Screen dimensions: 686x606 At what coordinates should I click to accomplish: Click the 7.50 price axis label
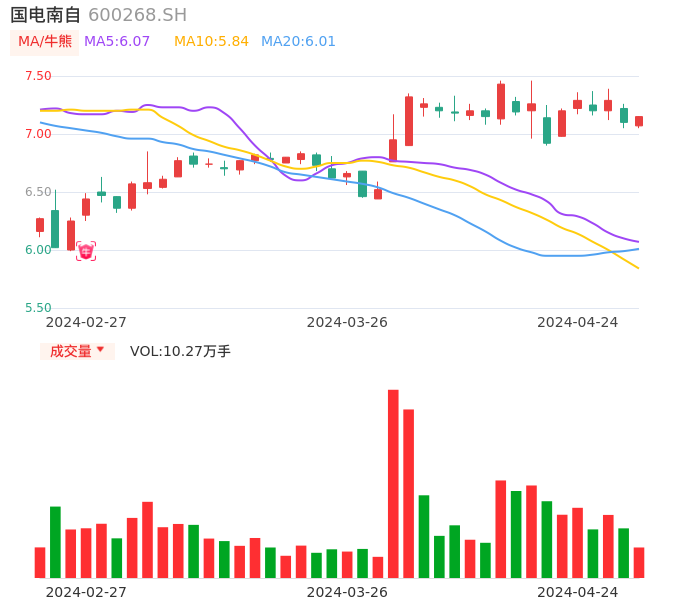[x=38, y=76]
